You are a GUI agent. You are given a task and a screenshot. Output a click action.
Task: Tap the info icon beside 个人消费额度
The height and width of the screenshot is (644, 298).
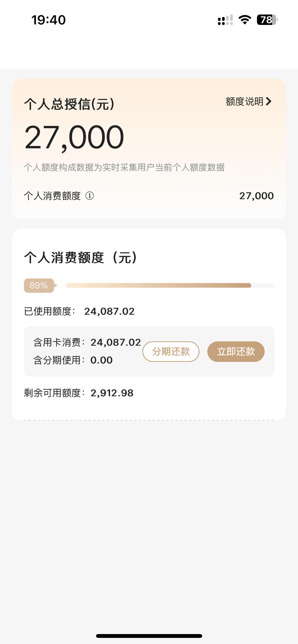click(90, 196)
